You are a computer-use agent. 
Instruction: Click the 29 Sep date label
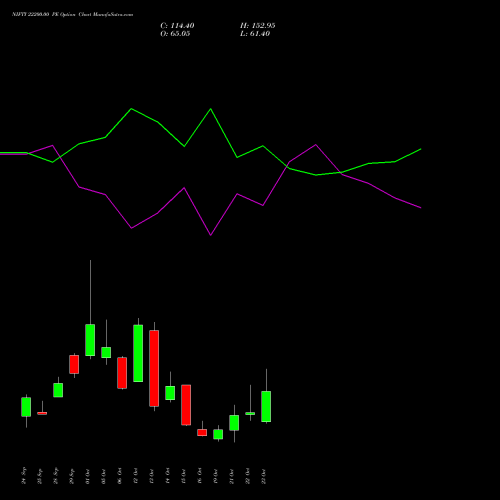[x=72, y=476]
